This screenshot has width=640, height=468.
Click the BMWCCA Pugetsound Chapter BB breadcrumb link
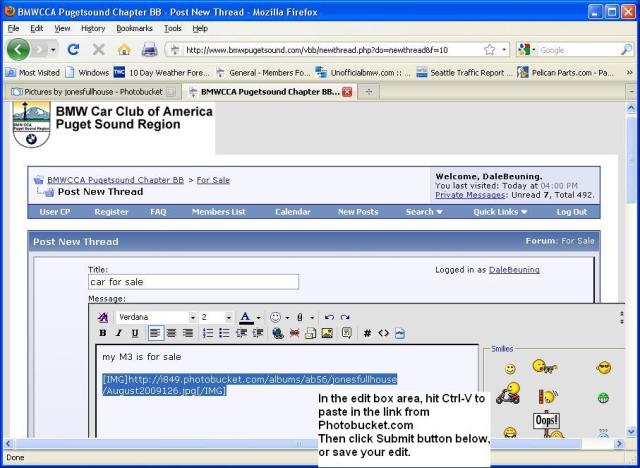coord(116,180)
